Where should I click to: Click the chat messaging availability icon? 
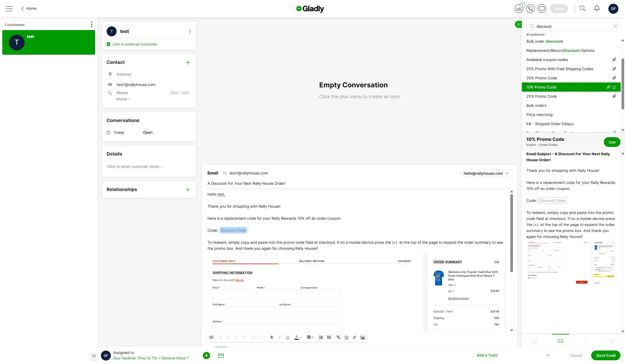(542, 9)
